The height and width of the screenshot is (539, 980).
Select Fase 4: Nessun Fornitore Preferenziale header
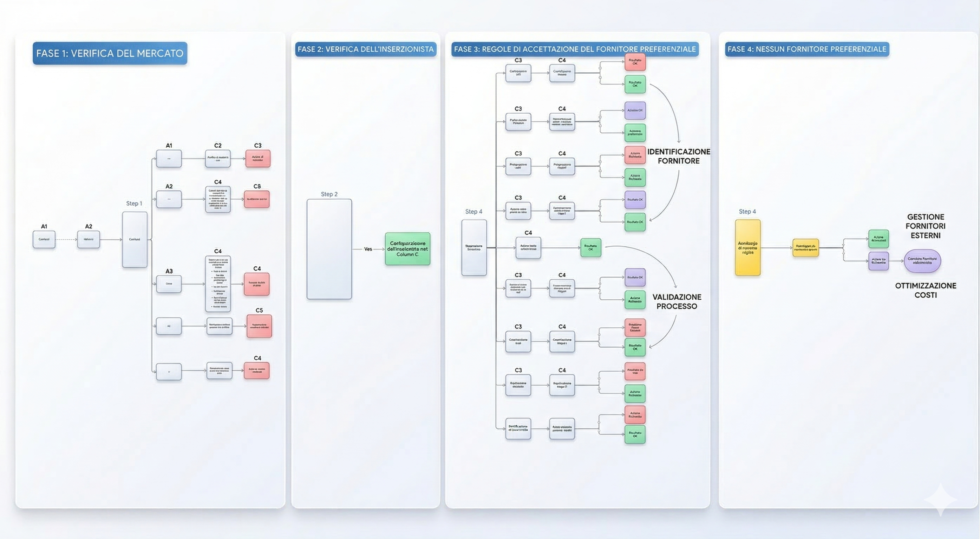(807, 49)
